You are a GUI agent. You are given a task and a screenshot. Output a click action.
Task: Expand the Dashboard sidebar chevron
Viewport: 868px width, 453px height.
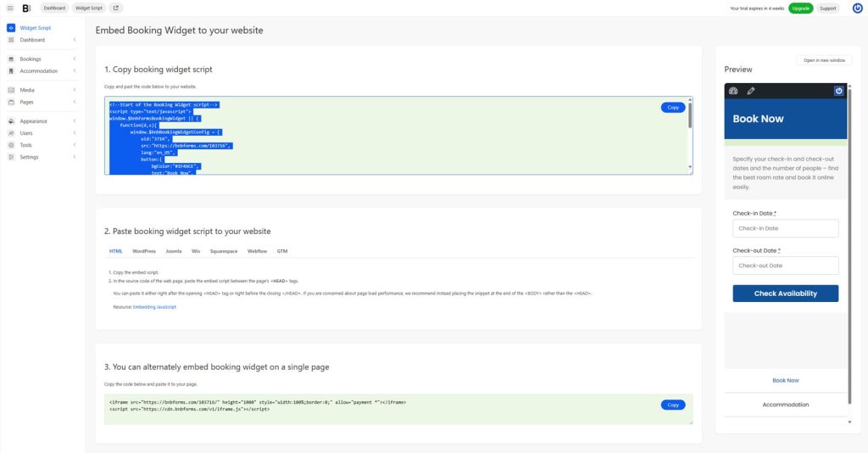coord(75,40)
